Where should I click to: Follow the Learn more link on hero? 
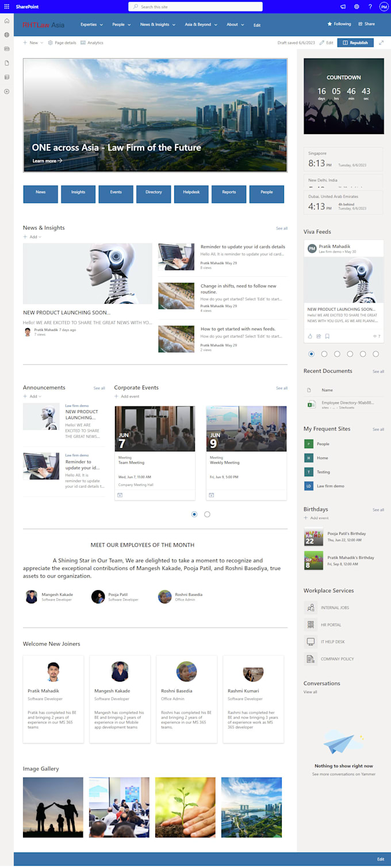(47, 161)
